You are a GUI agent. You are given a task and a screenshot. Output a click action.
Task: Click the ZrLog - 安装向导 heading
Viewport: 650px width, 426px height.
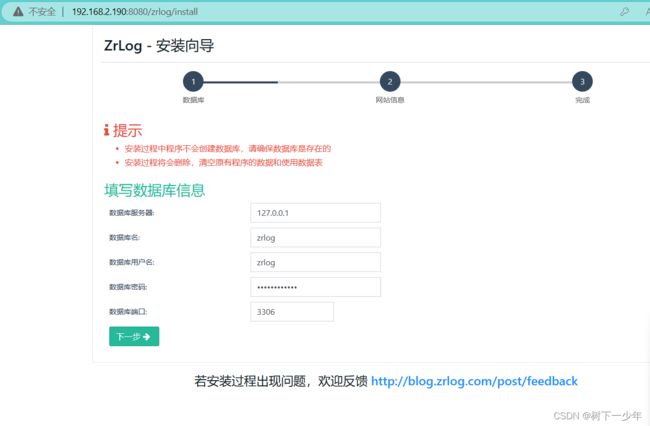tap(159, 46)
